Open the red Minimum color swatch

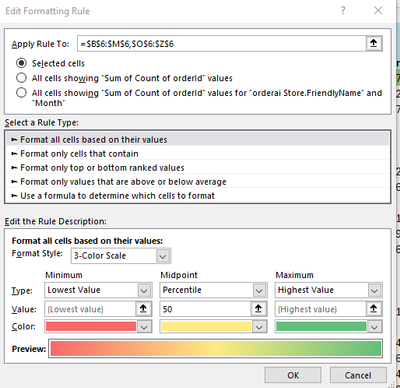coord(91,327)
